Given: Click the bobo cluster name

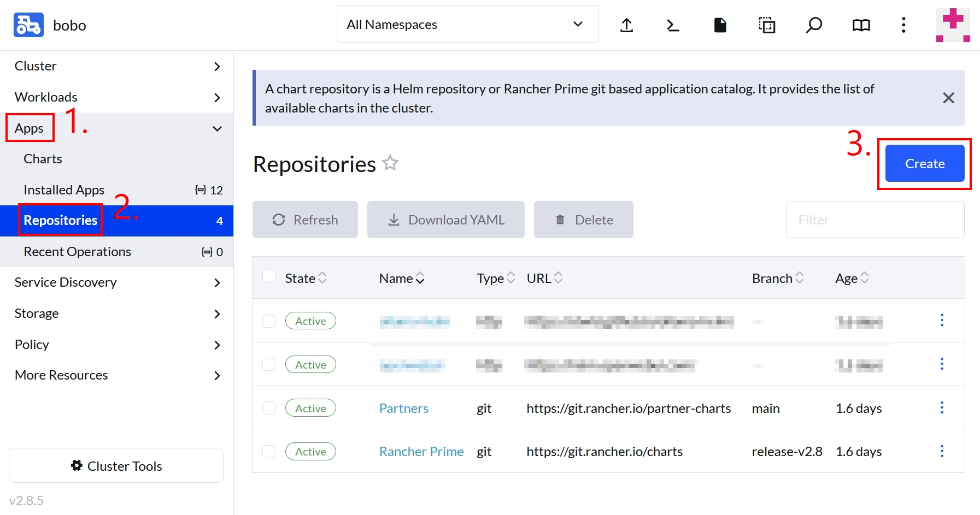Looking at the screenshot, I should point(69,26).
